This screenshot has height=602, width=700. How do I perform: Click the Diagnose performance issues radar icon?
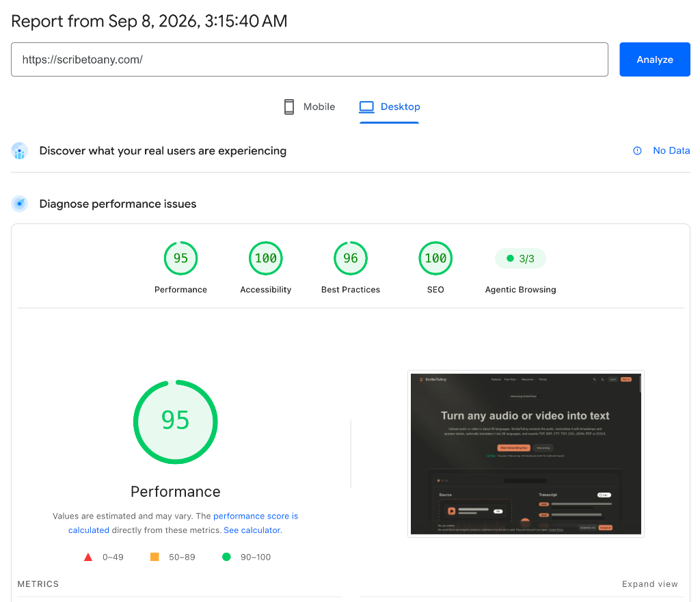(20, 204)
